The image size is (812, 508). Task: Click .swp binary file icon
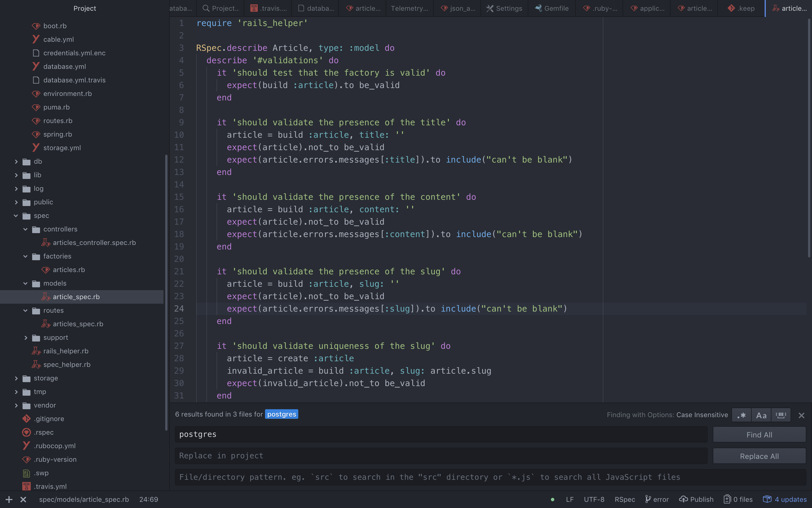click(x=27, y=473)
